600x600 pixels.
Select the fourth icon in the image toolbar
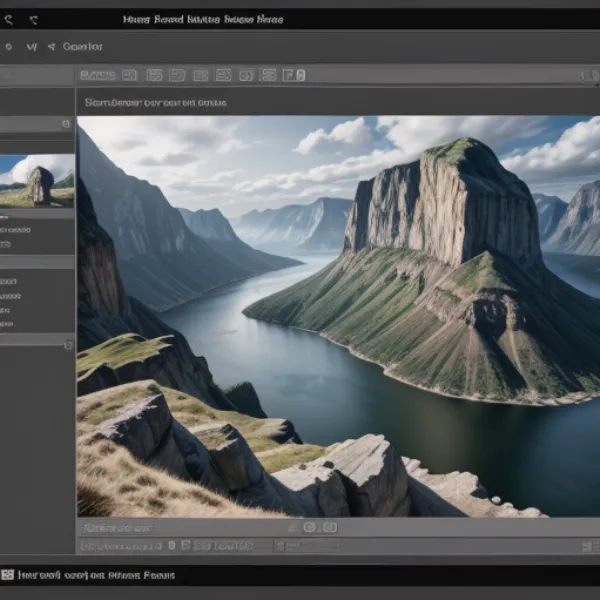[x=200, y=75]
